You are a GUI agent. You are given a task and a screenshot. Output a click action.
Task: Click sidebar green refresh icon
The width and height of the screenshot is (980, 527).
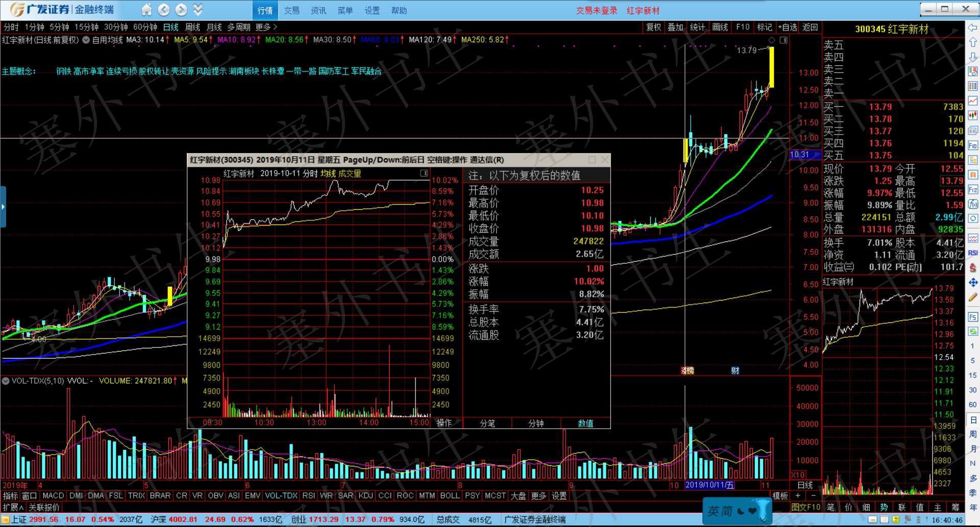pyautogui.click(x=973, y=331)
